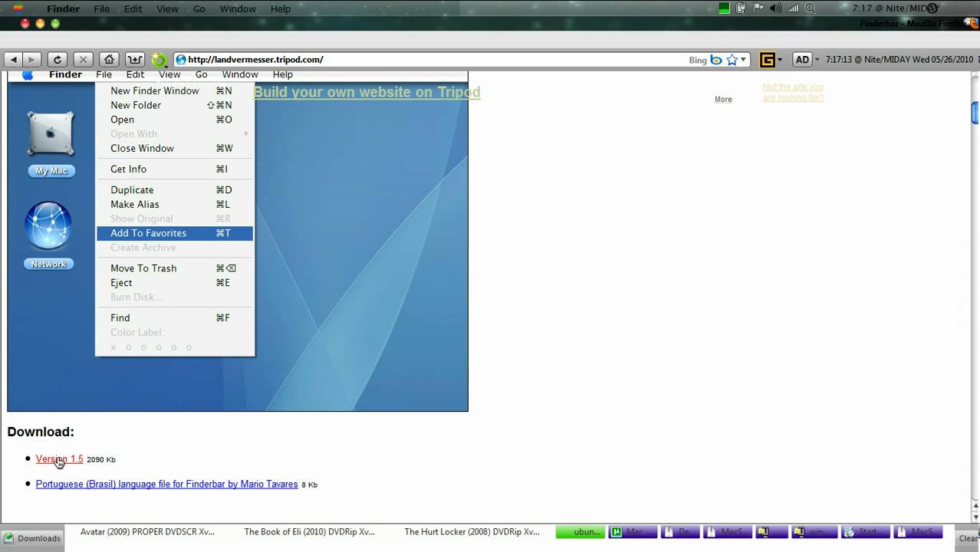Click the site identity globe in address bar

click(x=181, y=59)
